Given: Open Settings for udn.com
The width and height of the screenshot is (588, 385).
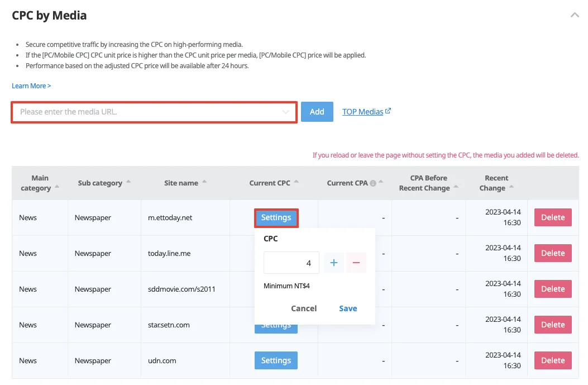Looking at the screenshot, I should pos(276,360).
